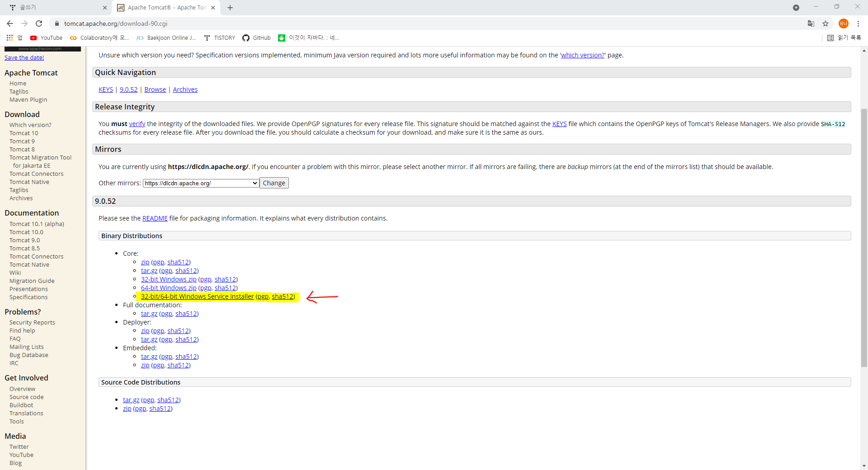Viewport: 868px width, 470px height.
Task: Open the Colaboratory bookmark
Action: click(x=99, y=38)
